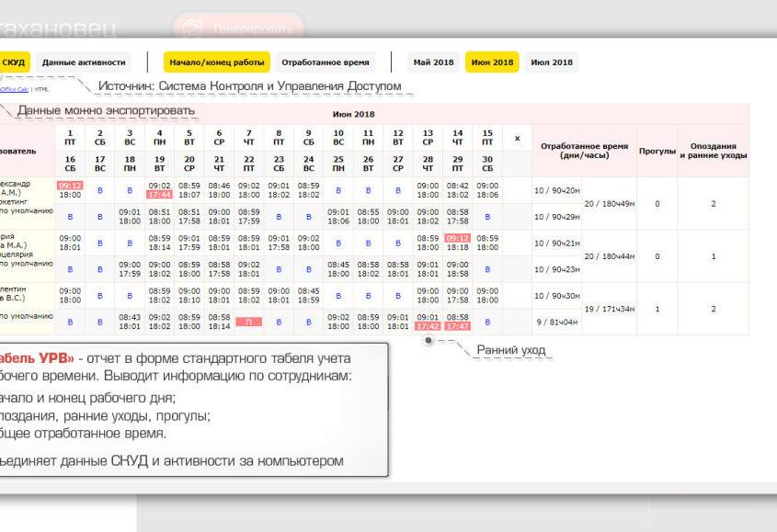
Task: Select the Отработанное время (дни/часы) column header
Action: coord(584,151)
